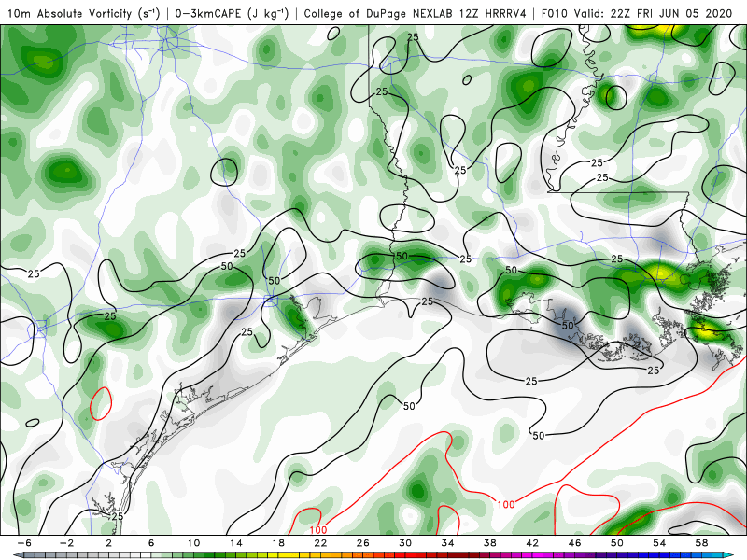Click the 42 colorbar tick label
The width and height of the screenshot is (747, 560).
(x=532, y=543)
